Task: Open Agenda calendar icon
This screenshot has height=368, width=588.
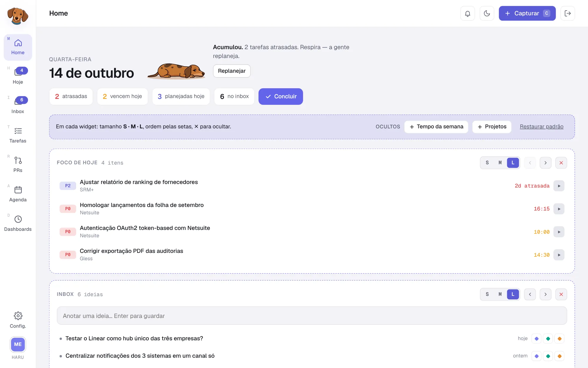Action: [x=18, y=190]
